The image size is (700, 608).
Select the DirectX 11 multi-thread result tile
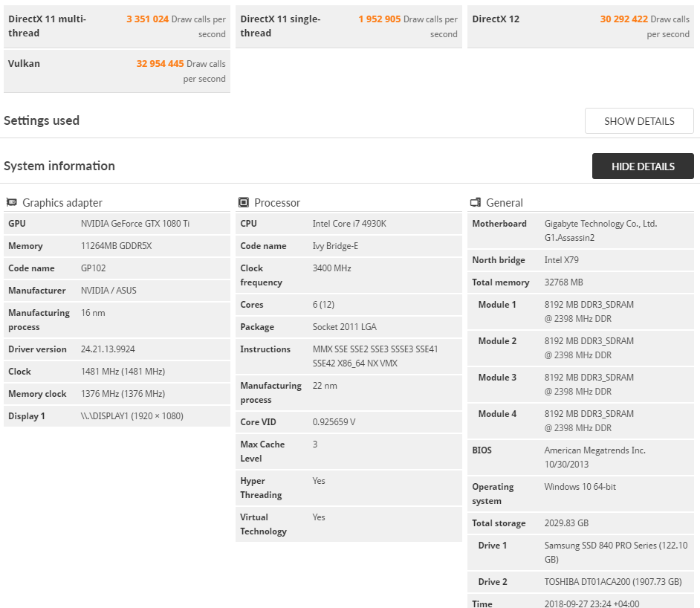(x=117, y=27)
